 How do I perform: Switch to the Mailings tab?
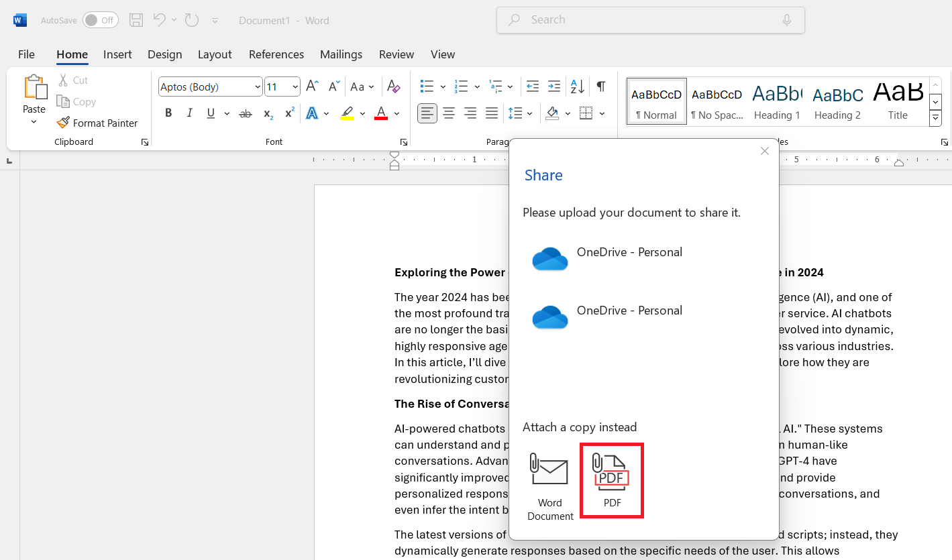click(341, 54)
